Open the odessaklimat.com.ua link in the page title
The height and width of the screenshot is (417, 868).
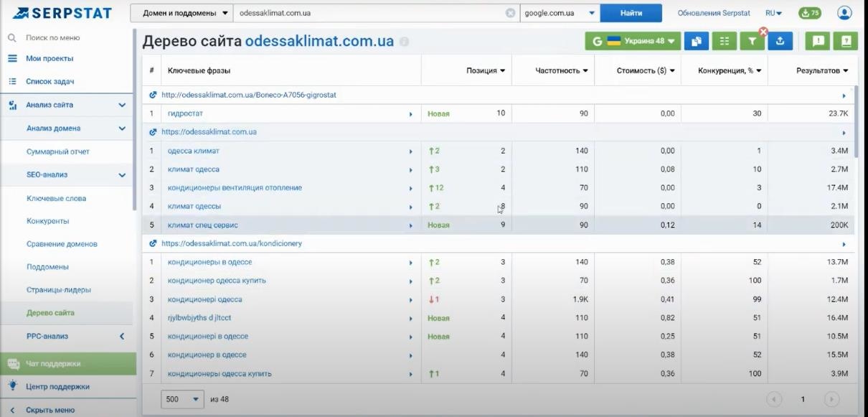click(x=319, y=42)
